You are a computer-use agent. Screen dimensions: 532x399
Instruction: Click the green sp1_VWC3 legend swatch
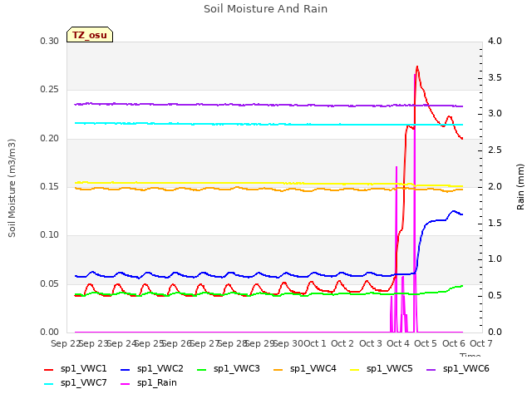[x=202, y=370]
